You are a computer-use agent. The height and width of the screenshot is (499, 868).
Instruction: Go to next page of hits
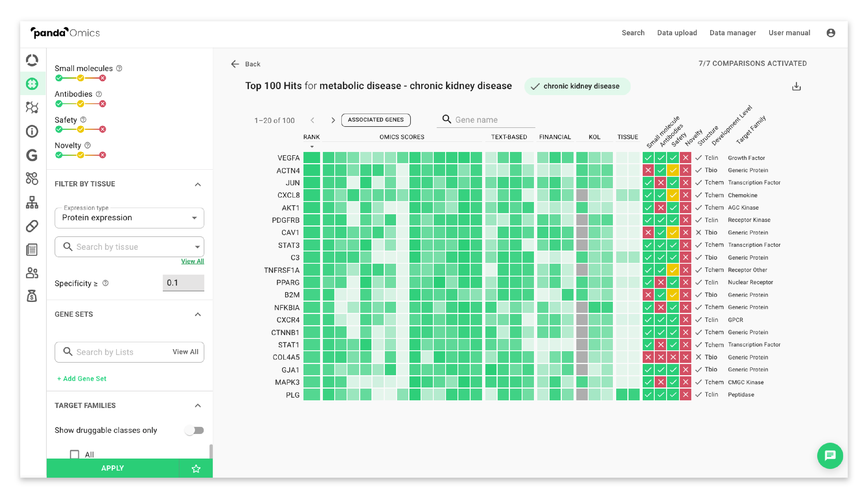pyautogui.click(x=333, y=120)
